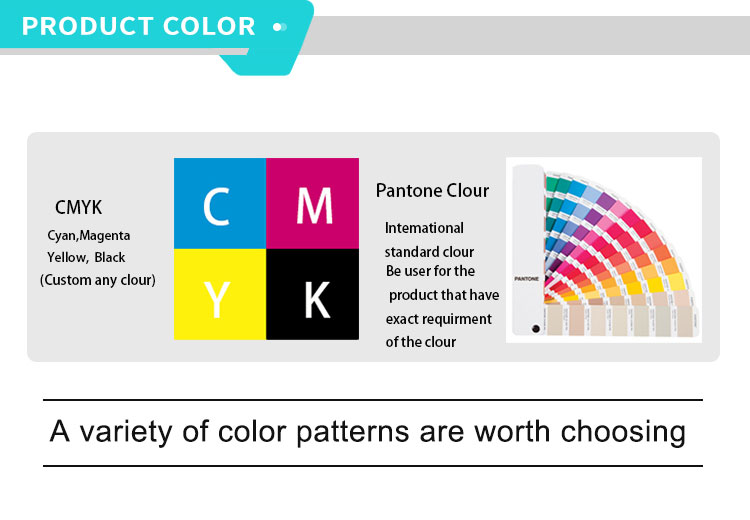Click the cyan C color square
This screenshot has width=750, height=520.
[219, 203]
